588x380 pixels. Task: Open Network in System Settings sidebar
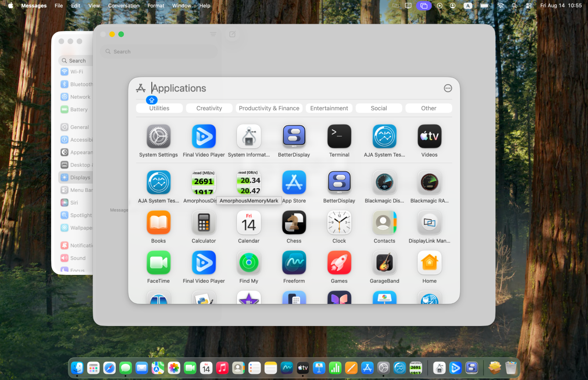[x=76, y=97]
